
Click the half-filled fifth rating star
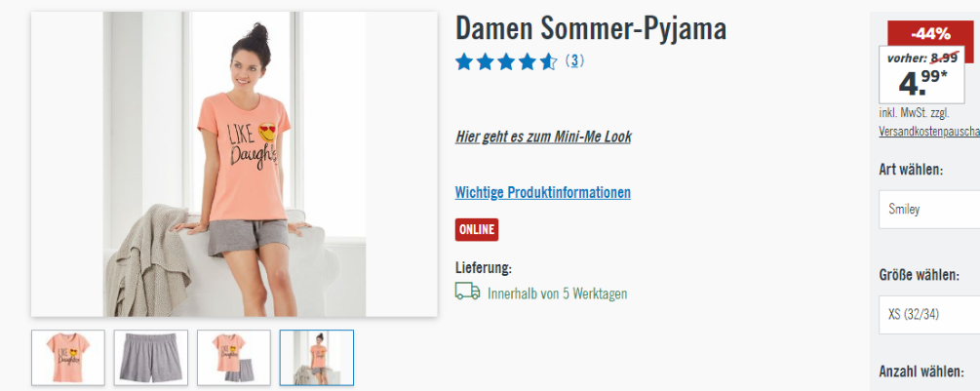pyautogui.click(x=548, y=61)
